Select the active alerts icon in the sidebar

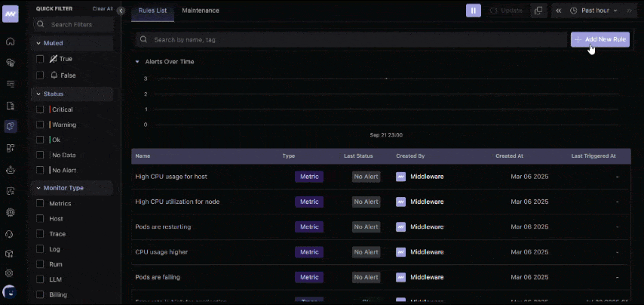point(11,126)
